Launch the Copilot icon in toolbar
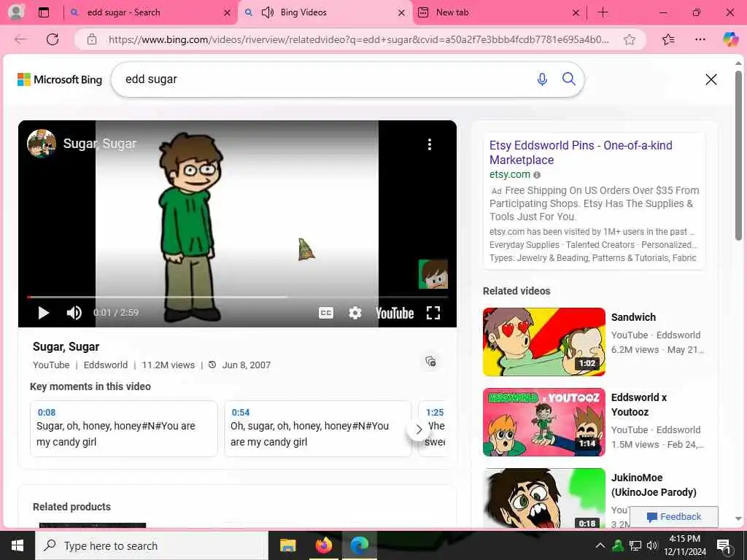Viewport: 747px width, 560px height. (730, 39)
